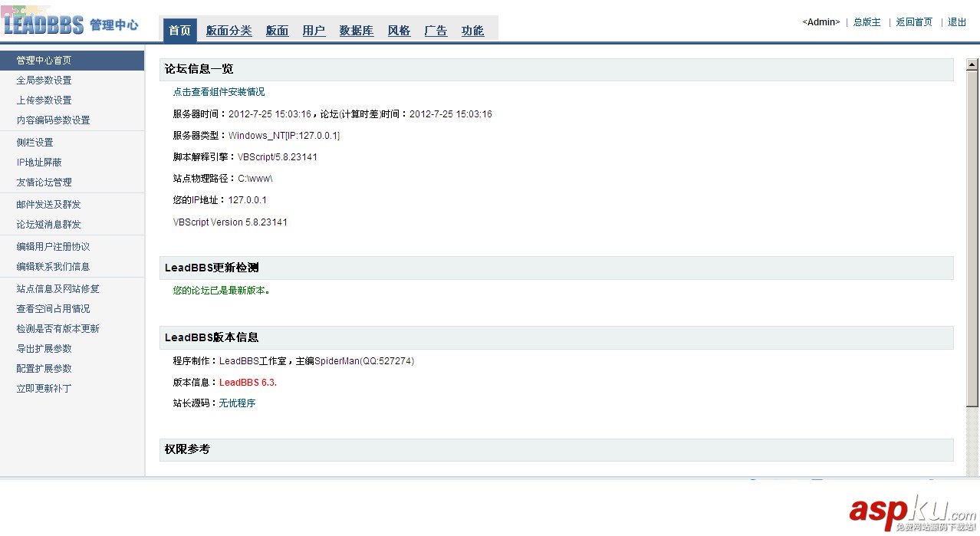Click 返回首页 in the top right
Image resolution: width=980 pixels, height=536 pixels.
914,22
